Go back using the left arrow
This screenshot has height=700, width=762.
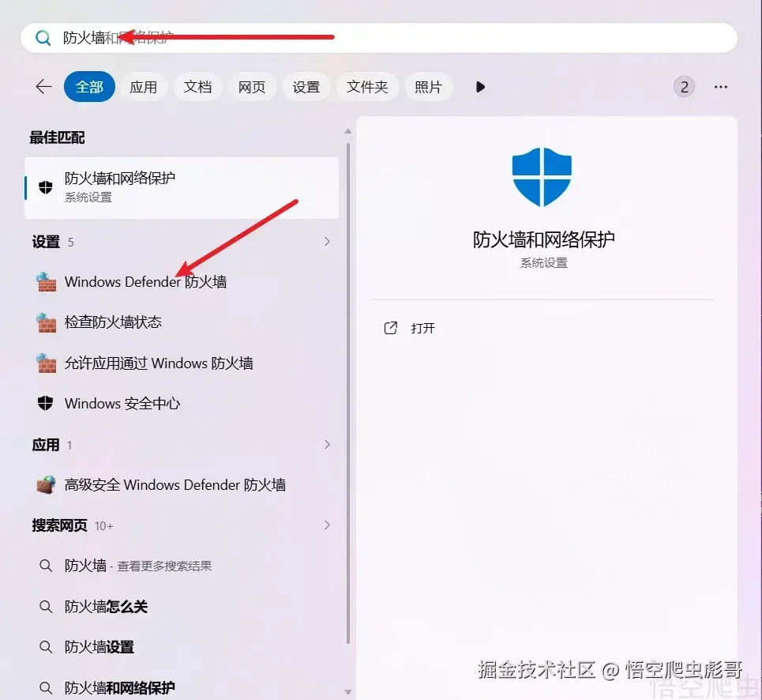click(43, 87)
